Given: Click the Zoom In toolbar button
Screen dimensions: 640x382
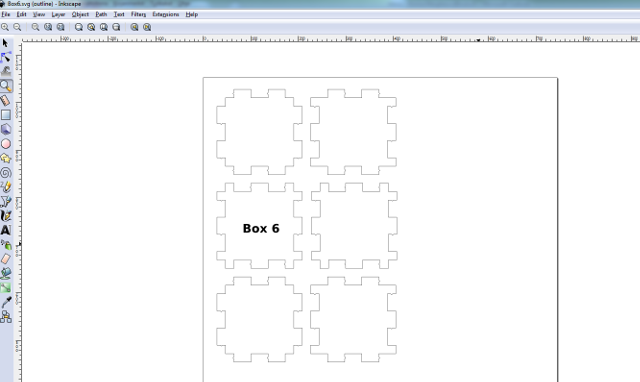Looking at the screenshot, I should coord(5,27).
